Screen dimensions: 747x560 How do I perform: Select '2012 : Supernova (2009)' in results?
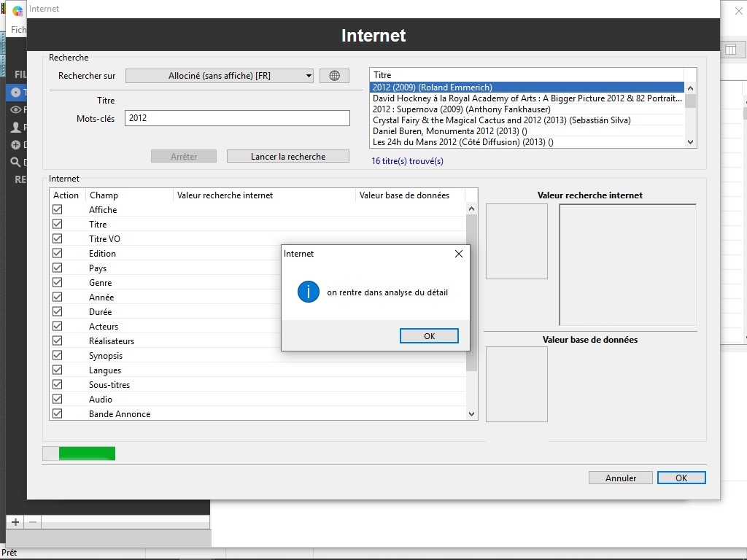click(461, 109)
